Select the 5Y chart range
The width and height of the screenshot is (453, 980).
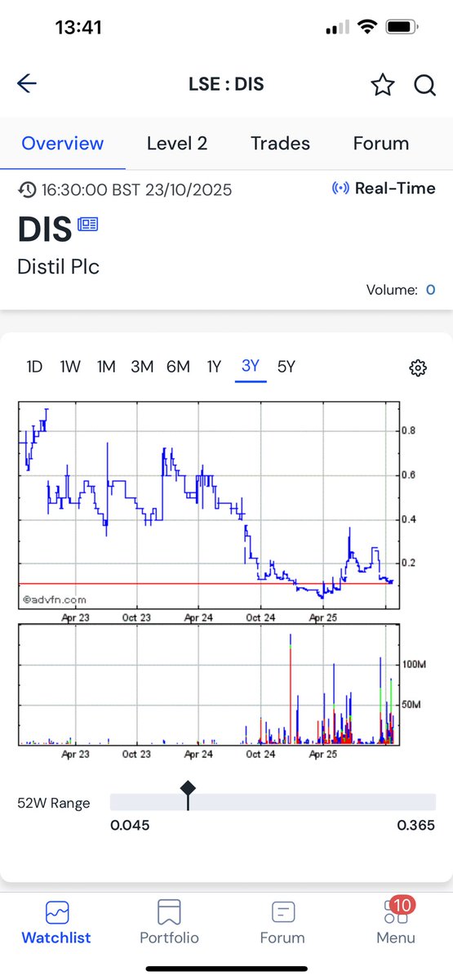(x=286, y=367)
